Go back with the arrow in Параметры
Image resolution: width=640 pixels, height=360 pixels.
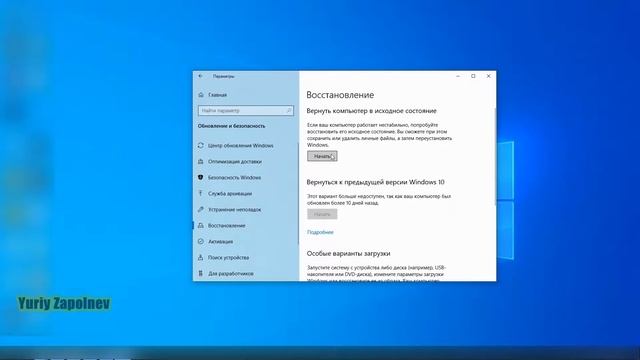tap(200, 76)
